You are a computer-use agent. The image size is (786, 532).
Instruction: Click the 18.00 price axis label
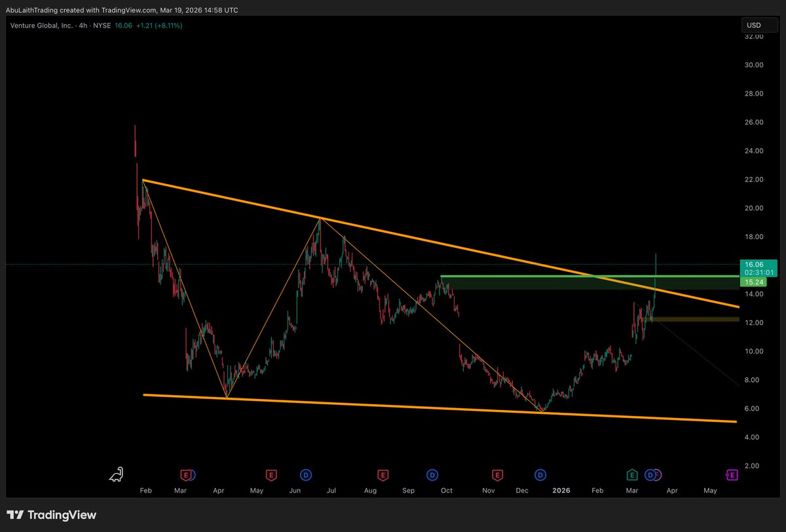tap(755, 237)
